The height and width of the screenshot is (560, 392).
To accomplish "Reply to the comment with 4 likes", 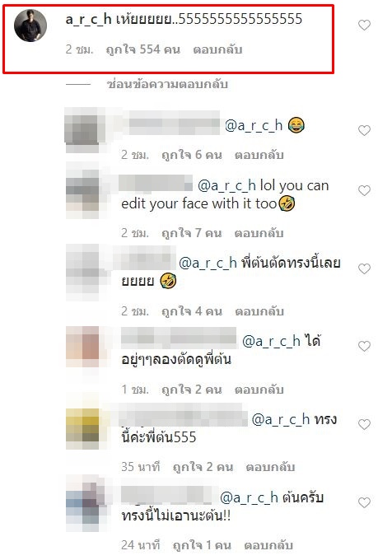I will click(259, 311).
